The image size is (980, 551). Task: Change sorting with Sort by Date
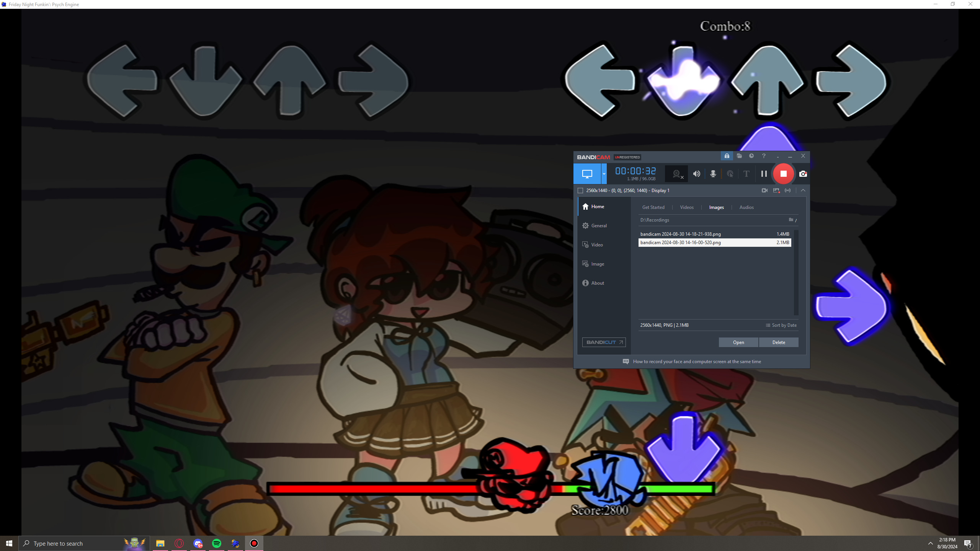781,325
